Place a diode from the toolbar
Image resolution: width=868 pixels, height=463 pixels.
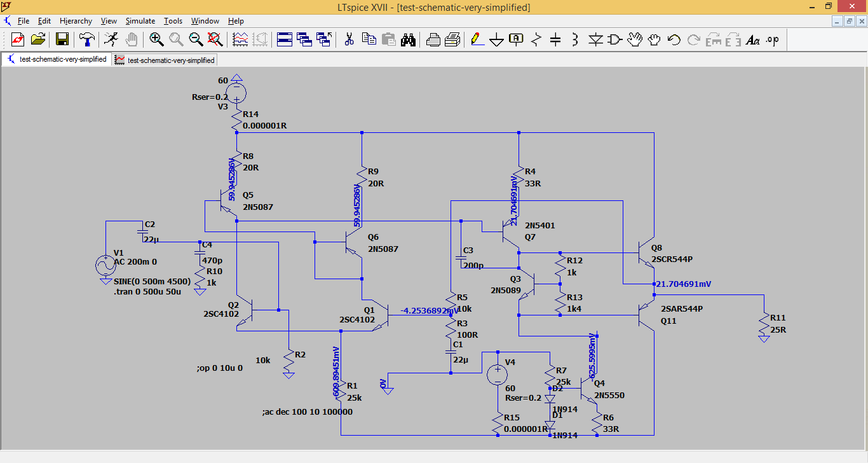click(595, 39)
